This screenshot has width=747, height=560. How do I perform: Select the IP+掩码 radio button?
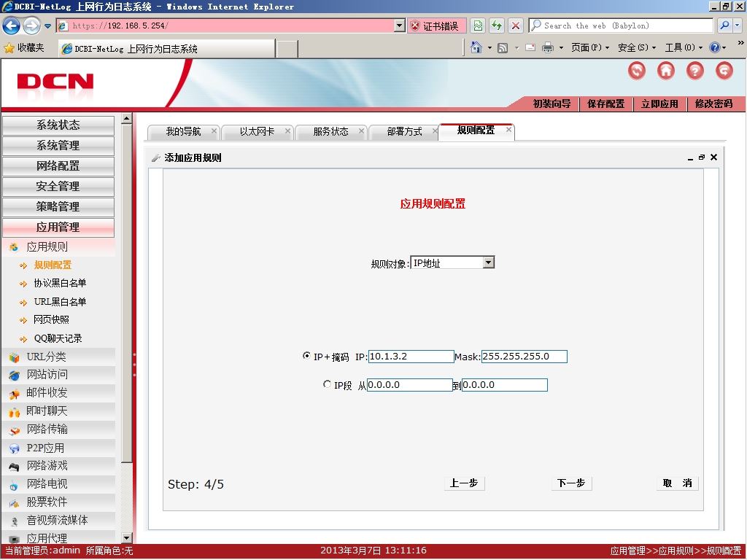coord(306,356)
